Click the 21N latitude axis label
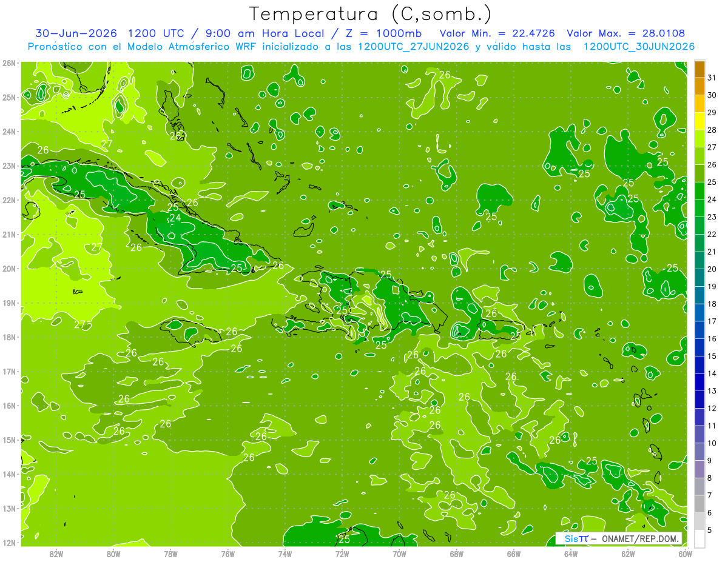Screen dimensions: 728x562 [x=8, y=234]
